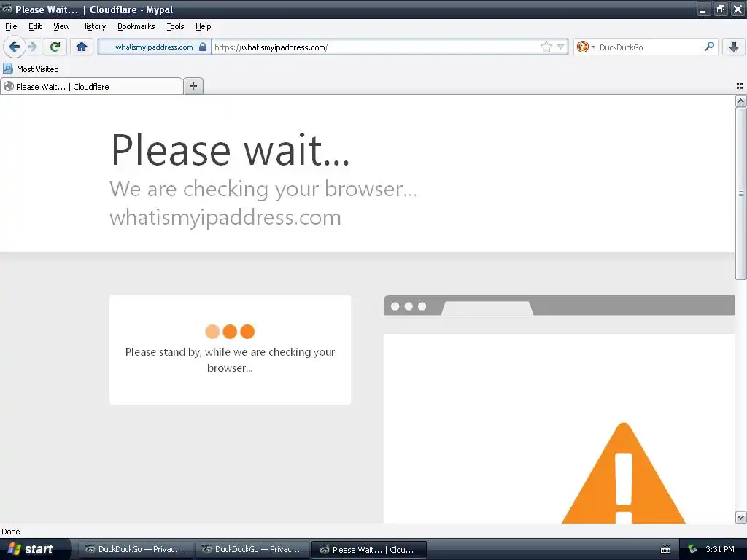
Task: Open the Tools menu
Action: pos(175,26)
